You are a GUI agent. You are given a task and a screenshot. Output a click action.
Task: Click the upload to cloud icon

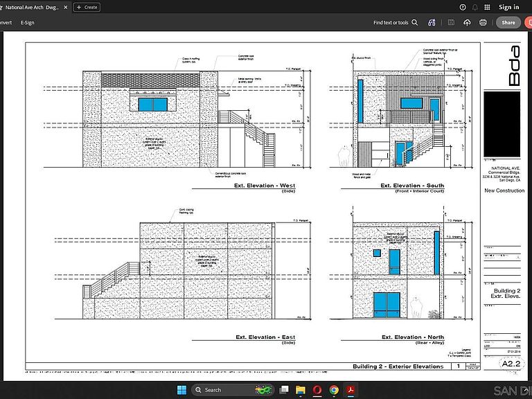[x=467, y=22]
